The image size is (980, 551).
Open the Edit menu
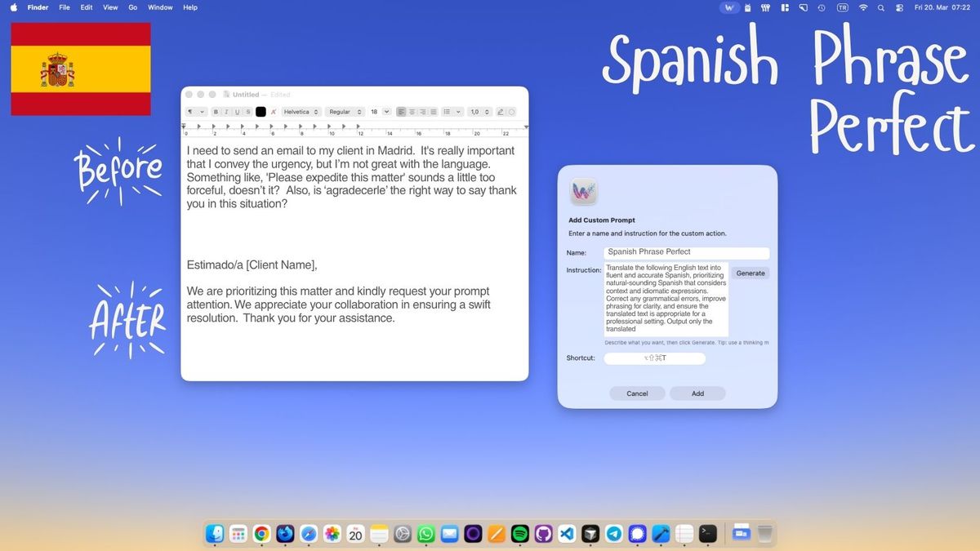pyautogui.click(x=87, y=7)
